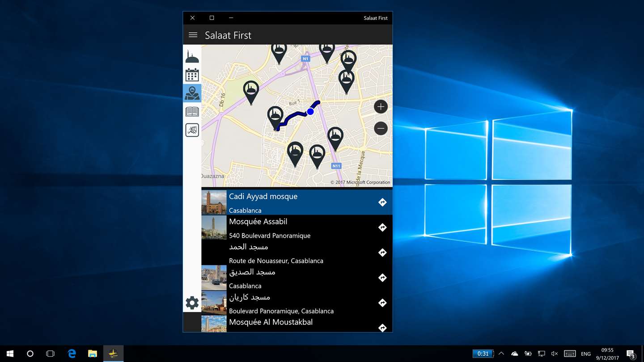Viewport: 644px width, 362px height.
Task: Select the مسجد الحمد list entry
Action: pyautogui.click(x=297, y=253)
